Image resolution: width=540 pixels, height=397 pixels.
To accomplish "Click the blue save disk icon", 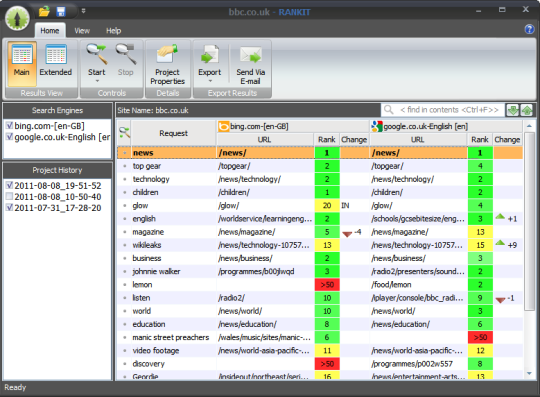I will click(61, 11).
